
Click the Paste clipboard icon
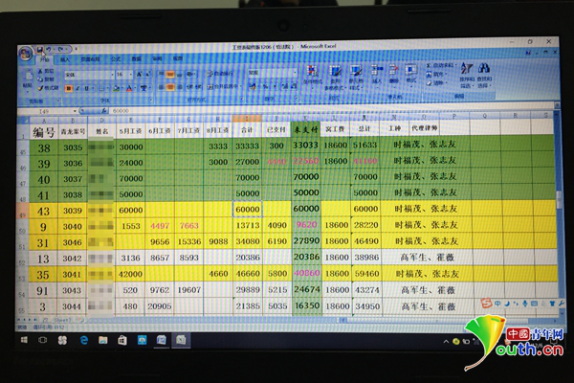point(28,75)
